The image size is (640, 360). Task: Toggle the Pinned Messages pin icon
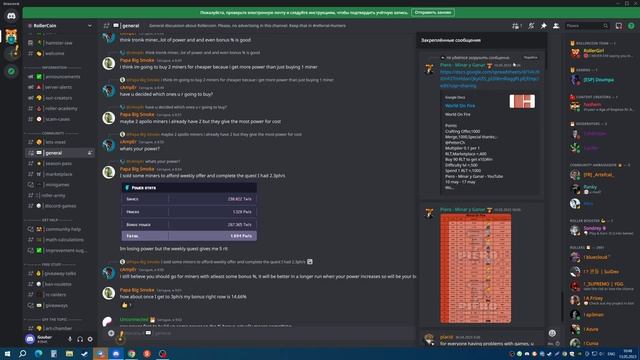coord(544,26)
